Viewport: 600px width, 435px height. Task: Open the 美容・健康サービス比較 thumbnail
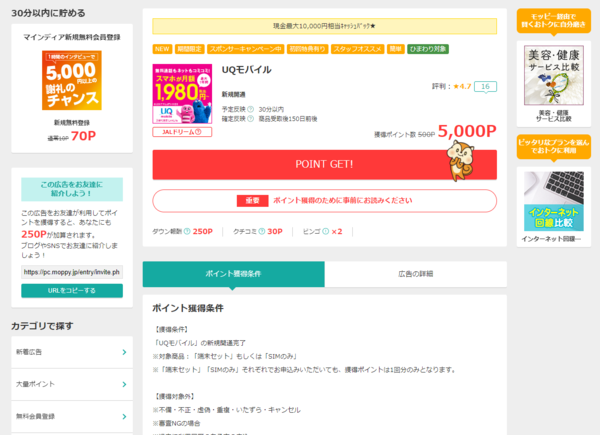coord(554,75)
